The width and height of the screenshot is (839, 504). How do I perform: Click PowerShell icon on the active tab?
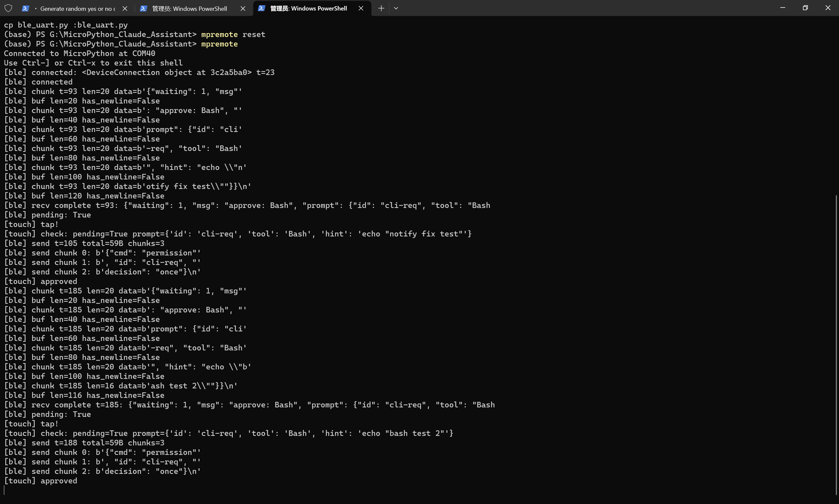[x=261, y=9]
